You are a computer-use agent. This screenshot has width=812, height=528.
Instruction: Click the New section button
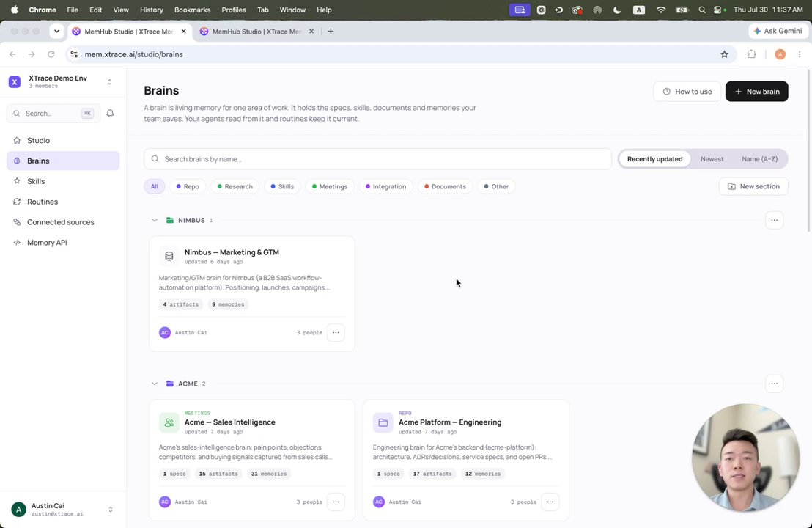point(753,186)
